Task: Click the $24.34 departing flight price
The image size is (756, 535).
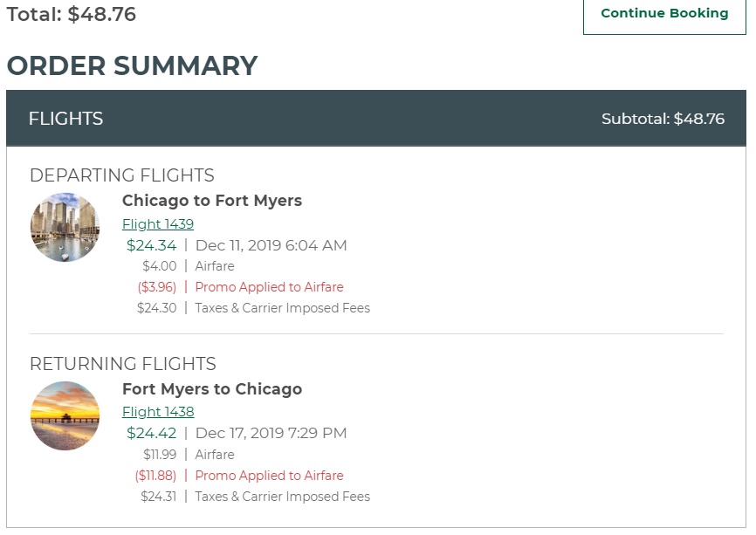Action: pos(151,245)
